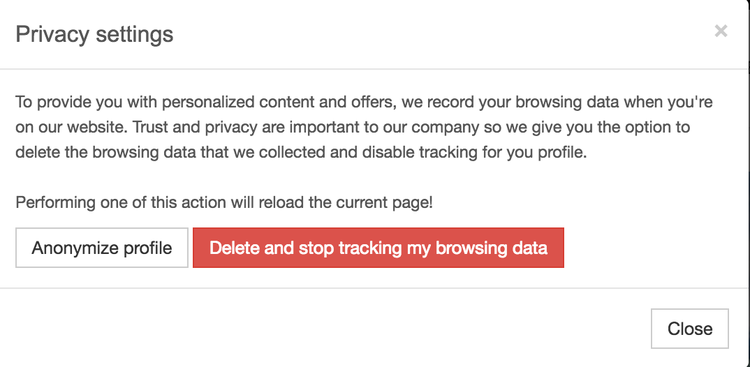Click the paragraph line starting 'To provide you'
This screenshot has width=750, height=367.
coord(364,102)
